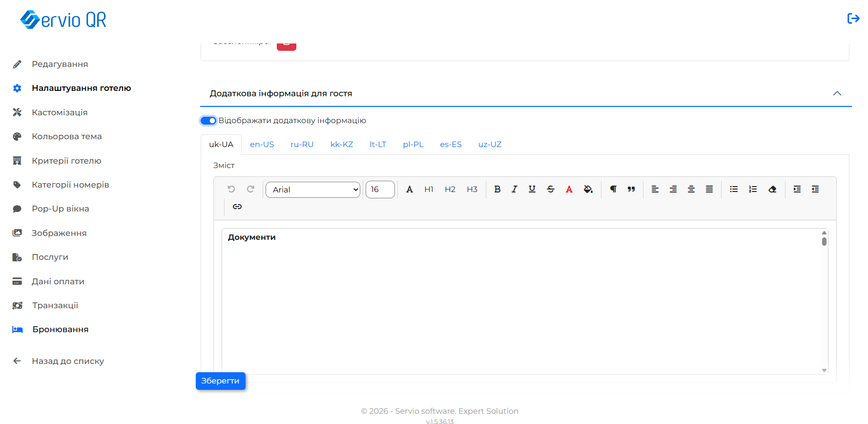The width and height of the screenshot is (868, 424).
Task: Increase text indent
Action: point(797,189)
